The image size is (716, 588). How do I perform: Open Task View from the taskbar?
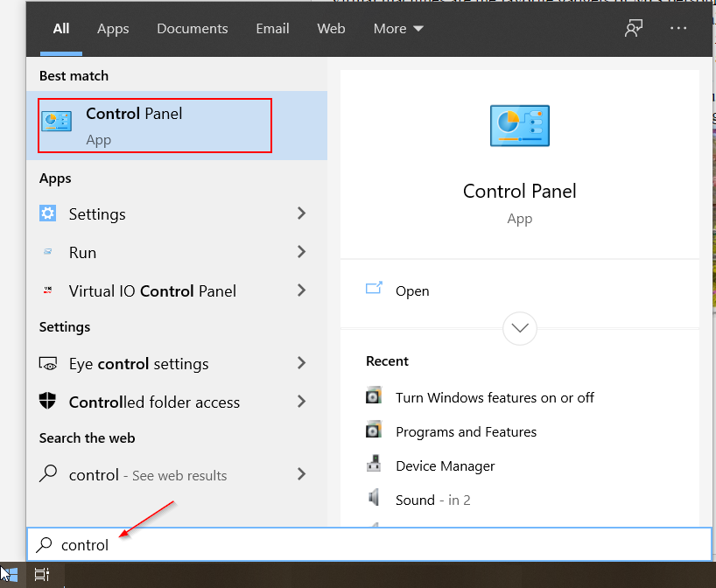click(42, 575)
